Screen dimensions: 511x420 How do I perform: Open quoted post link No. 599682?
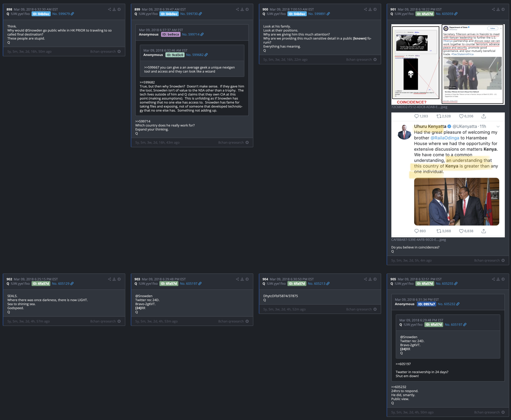[x=197, y=55]
